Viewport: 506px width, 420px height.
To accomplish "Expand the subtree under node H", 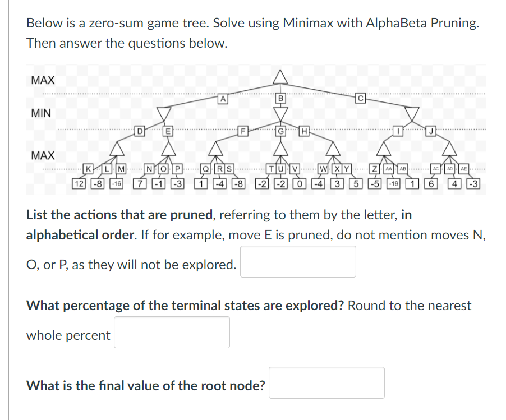I will point(303,131).
